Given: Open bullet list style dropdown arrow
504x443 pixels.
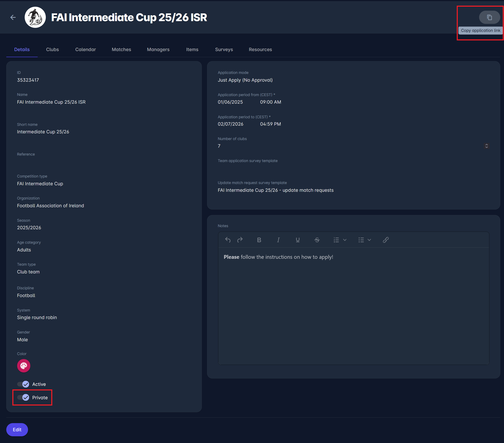Looking at the screenshot, I should click(x=369, y=240).
